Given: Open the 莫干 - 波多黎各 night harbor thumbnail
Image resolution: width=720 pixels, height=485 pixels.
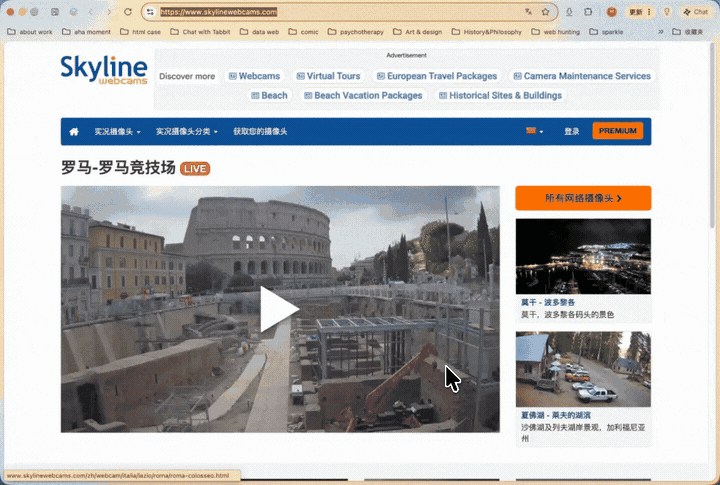Looking at the screenshot, I should point(583,256).
